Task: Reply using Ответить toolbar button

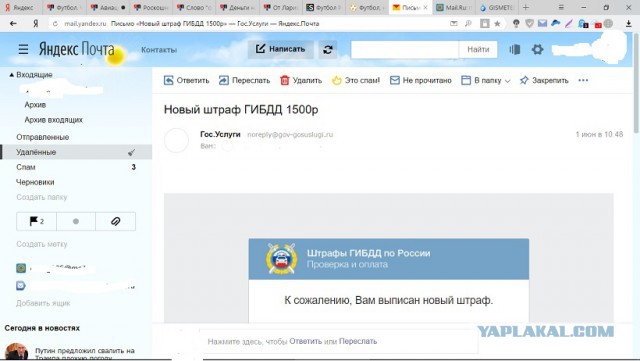Action: pos(187,80)
